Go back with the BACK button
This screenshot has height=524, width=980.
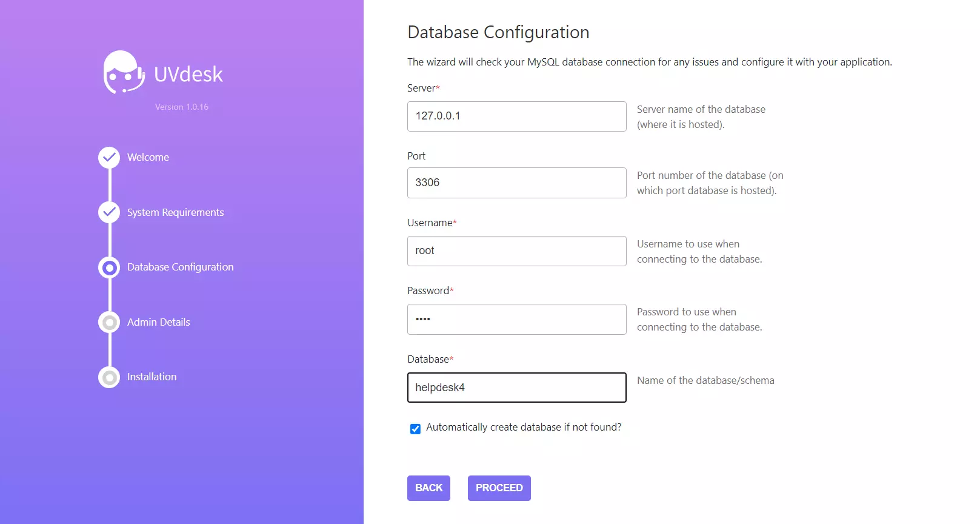tap(428, 488)
